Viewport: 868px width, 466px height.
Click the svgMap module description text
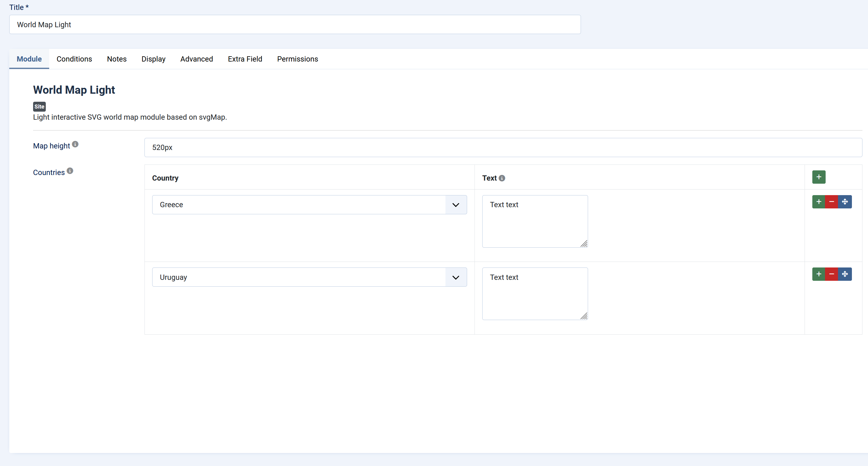[x=130, y=117]
